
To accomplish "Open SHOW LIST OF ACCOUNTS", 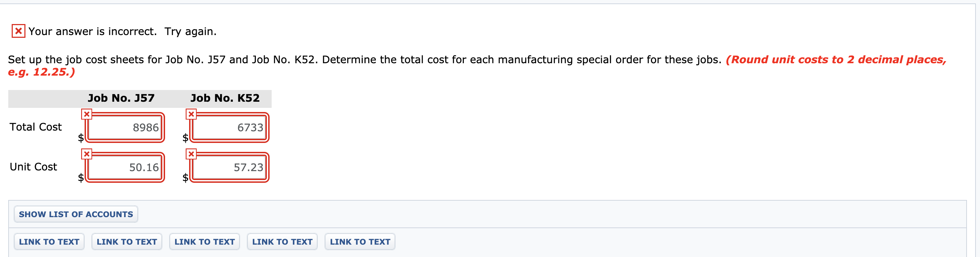I will tap(76, 214).
